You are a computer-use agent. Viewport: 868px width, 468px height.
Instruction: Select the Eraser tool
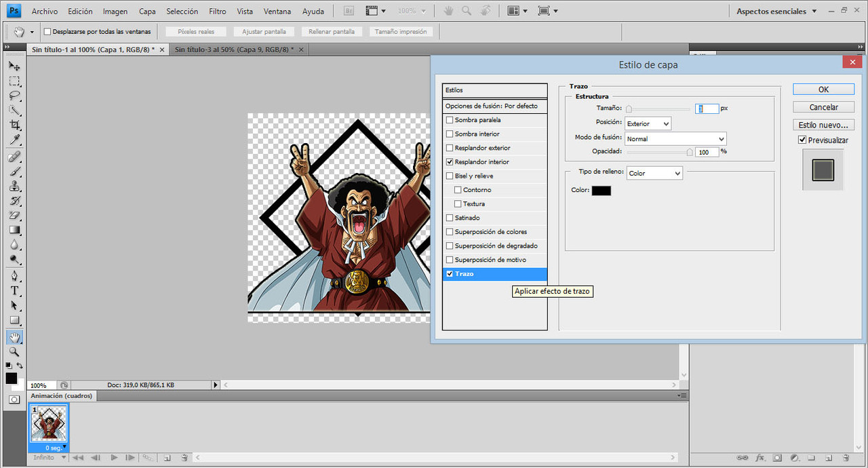point(14,216)
